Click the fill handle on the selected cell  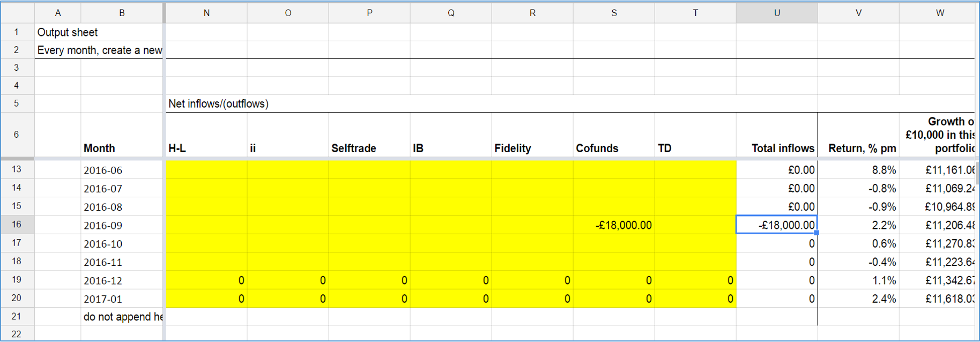[x=816, y=233]
